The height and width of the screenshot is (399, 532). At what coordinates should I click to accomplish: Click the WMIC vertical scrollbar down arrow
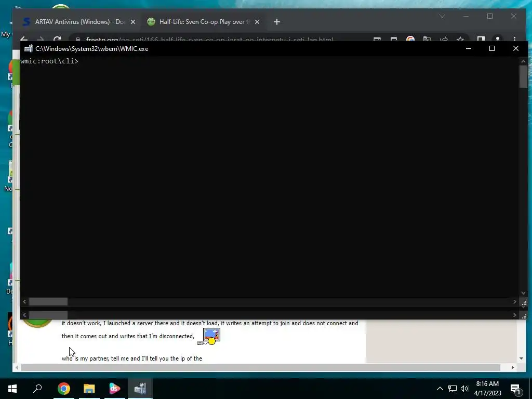click(523, 293)
